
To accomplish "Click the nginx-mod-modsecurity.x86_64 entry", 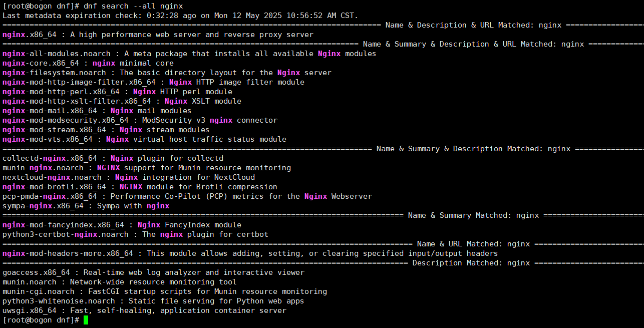I will (x=140, y=120).
